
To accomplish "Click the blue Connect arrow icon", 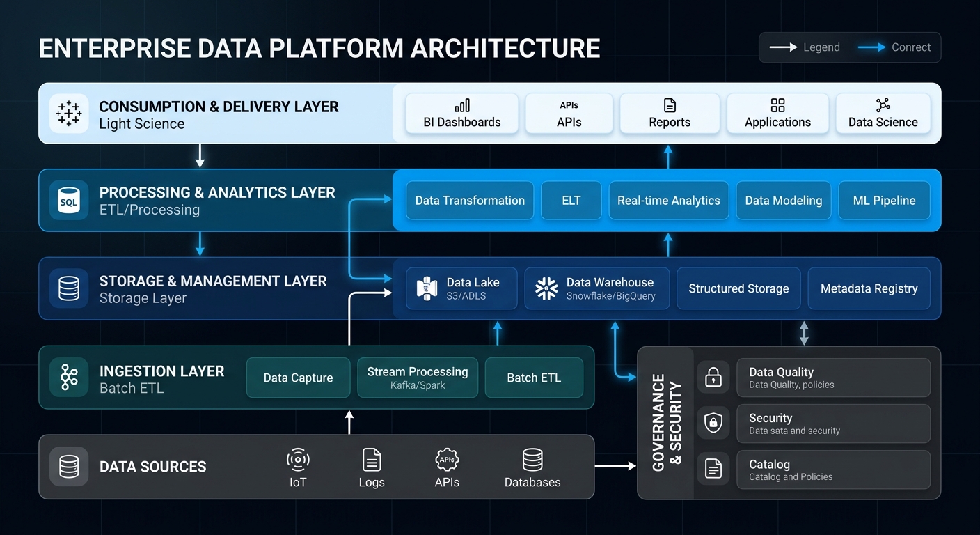I will pos(872,47).
